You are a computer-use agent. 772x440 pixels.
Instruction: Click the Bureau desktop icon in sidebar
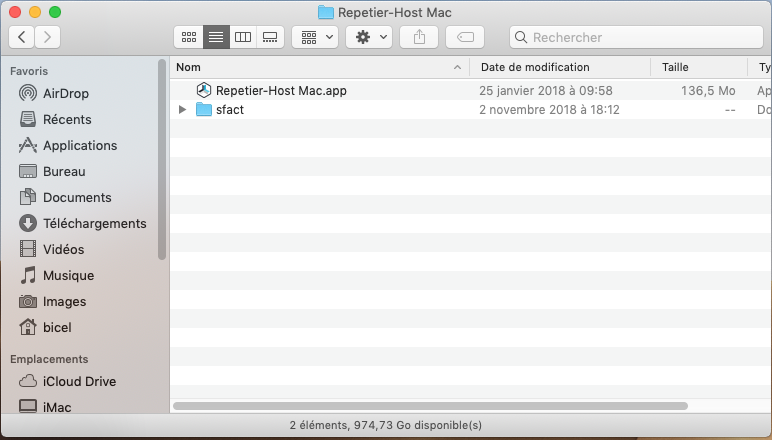(28, 171)
